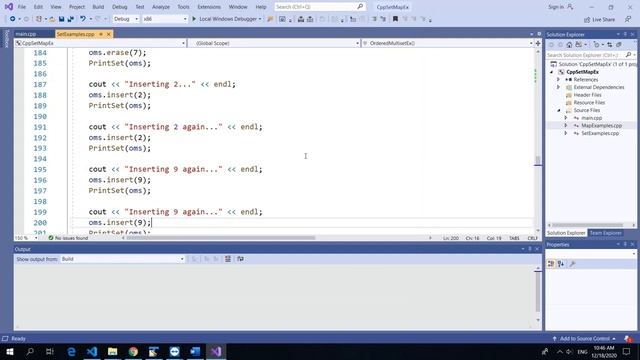Click the editor vertical scrollbar thumb
Image resolution: width=640 pixels, height=360 pixels.
coord(538,160)
